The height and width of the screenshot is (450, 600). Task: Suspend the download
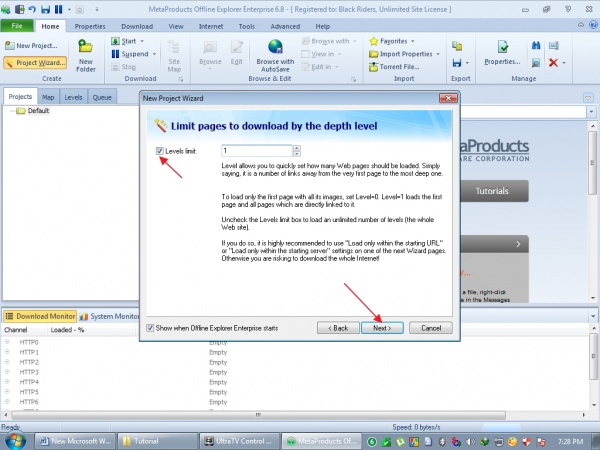pyautogui.click(x=130, y=54)
